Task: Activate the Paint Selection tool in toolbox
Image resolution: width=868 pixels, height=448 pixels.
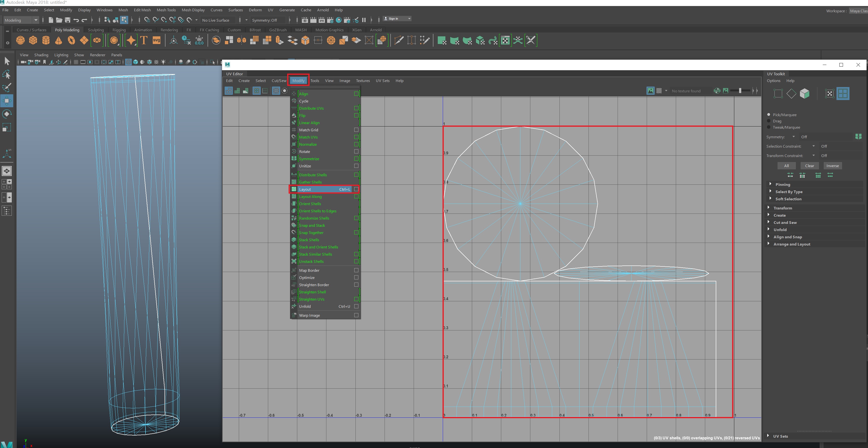Action: tap(7, 87)
